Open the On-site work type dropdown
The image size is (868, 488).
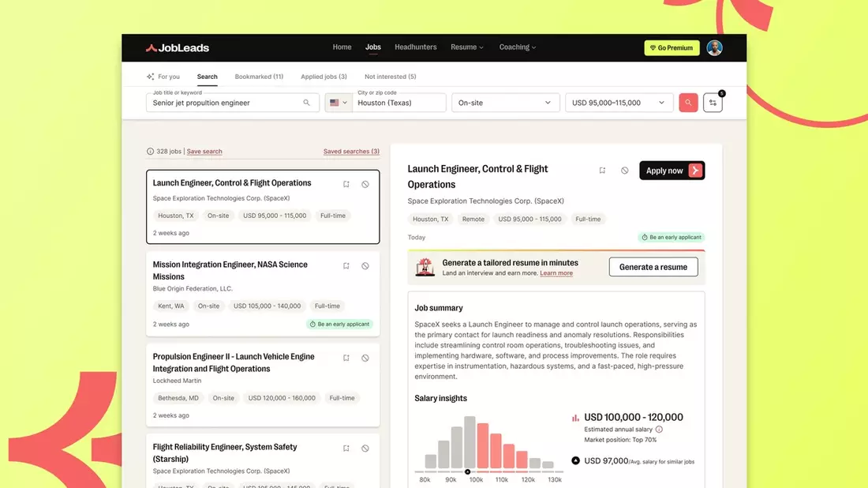[x=505, y=103]
